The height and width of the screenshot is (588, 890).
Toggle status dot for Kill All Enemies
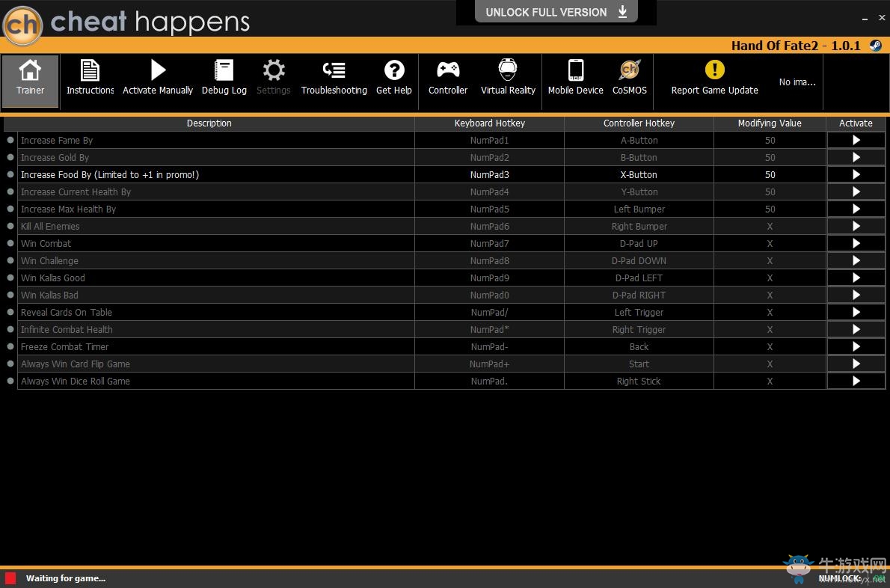click(x=10, y=225)
